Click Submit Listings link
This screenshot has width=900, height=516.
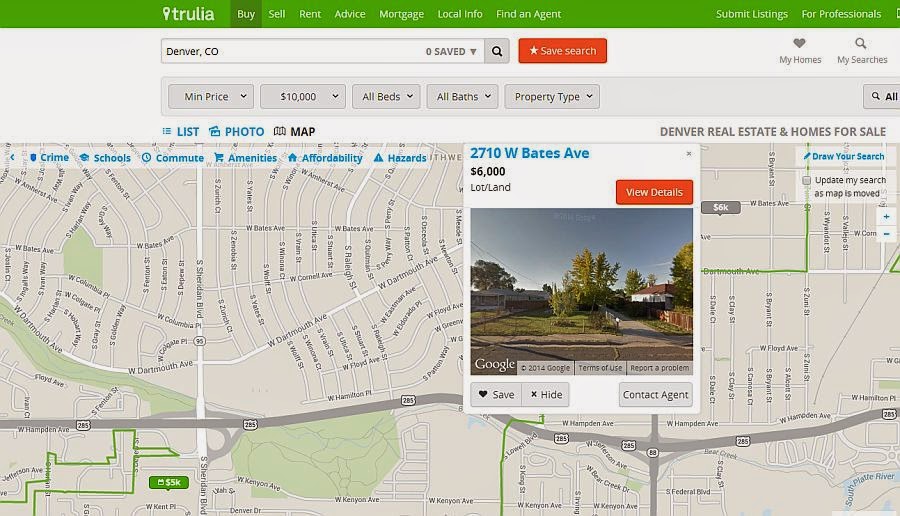pos(751,14)
